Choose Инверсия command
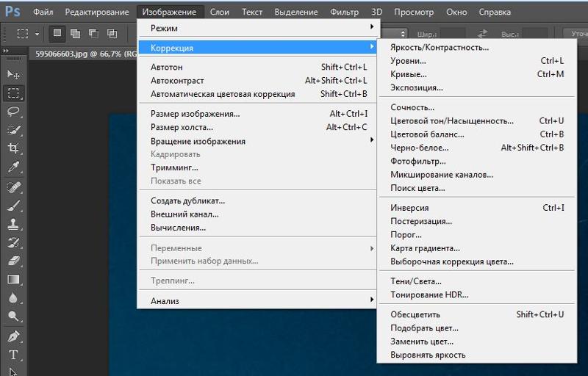The image size is (588, 376). point(477,208)
